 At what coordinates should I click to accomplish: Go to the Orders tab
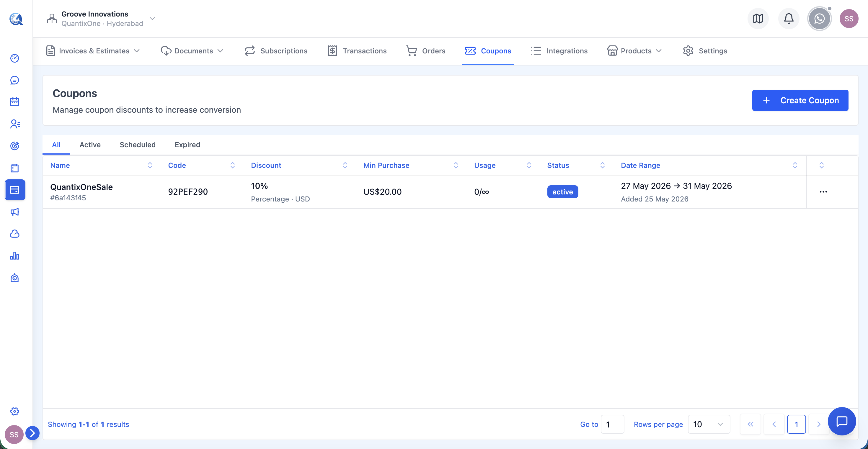(x=426, y=51)
